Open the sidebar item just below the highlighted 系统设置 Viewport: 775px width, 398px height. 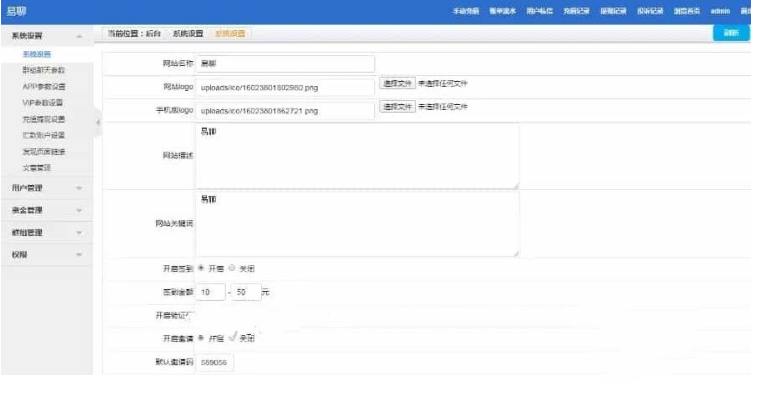click(43, 70)
